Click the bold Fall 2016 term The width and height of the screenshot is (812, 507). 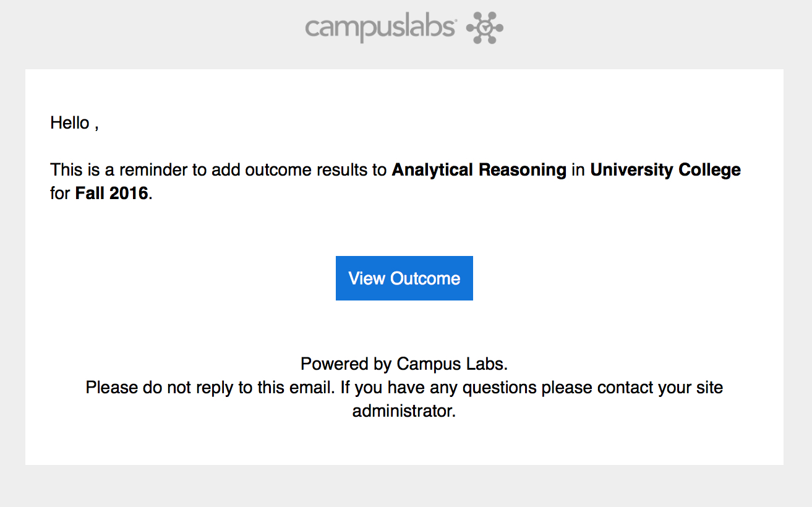(x=112, y=193)
